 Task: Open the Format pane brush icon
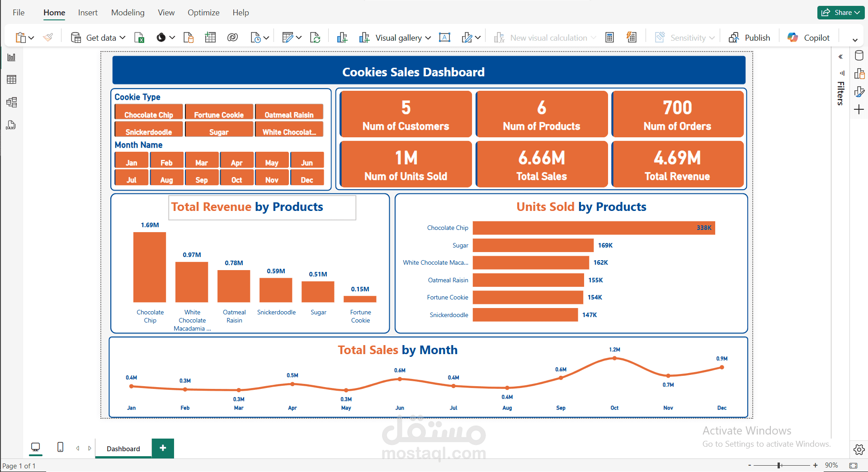click(x=859, y=92)
